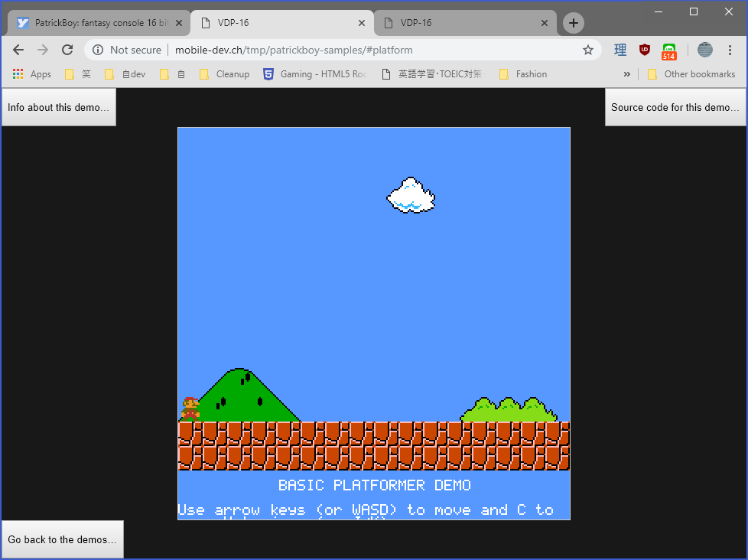Open the Chrome three-dot menu
Image resolution: width=748 pixels, height=560 pixels.
pos(730,50)
